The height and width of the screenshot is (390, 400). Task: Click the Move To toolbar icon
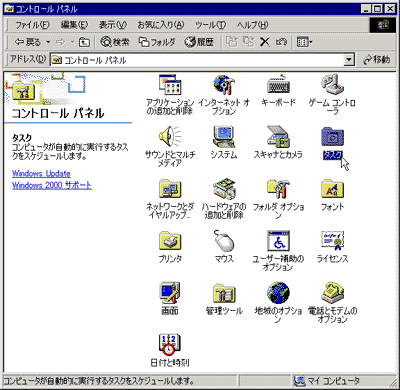tap(232, 42)
